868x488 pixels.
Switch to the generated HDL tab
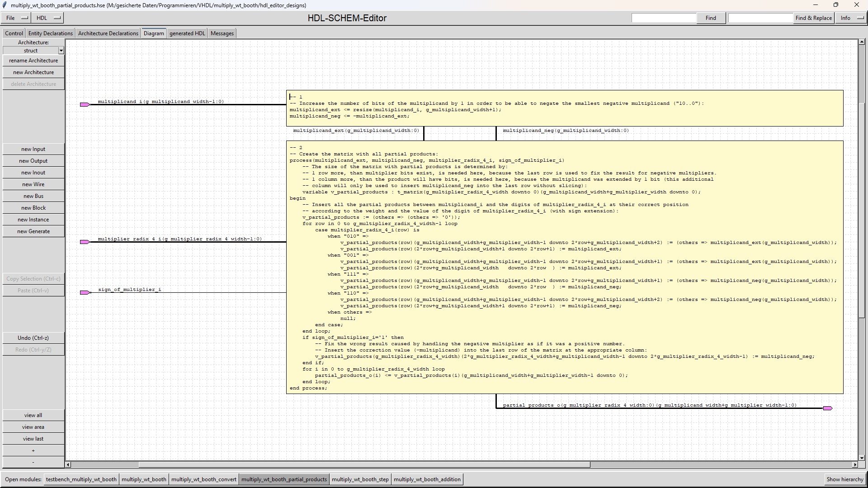(187, 33)
